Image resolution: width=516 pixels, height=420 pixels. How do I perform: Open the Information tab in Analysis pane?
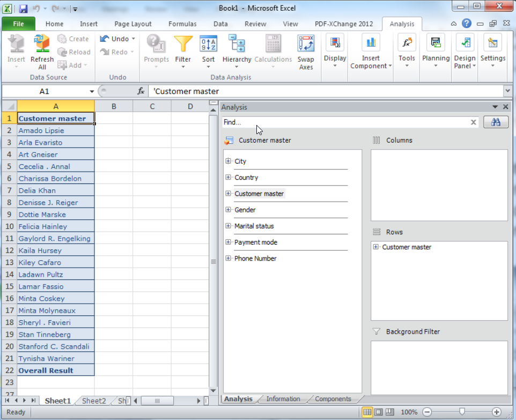[283, 399]
